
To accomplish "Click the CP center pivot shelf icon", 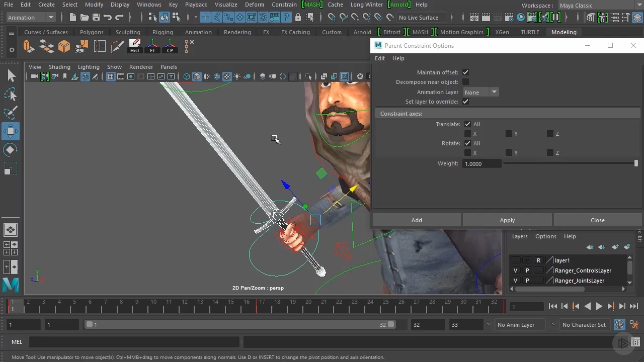I will (170, 46).
